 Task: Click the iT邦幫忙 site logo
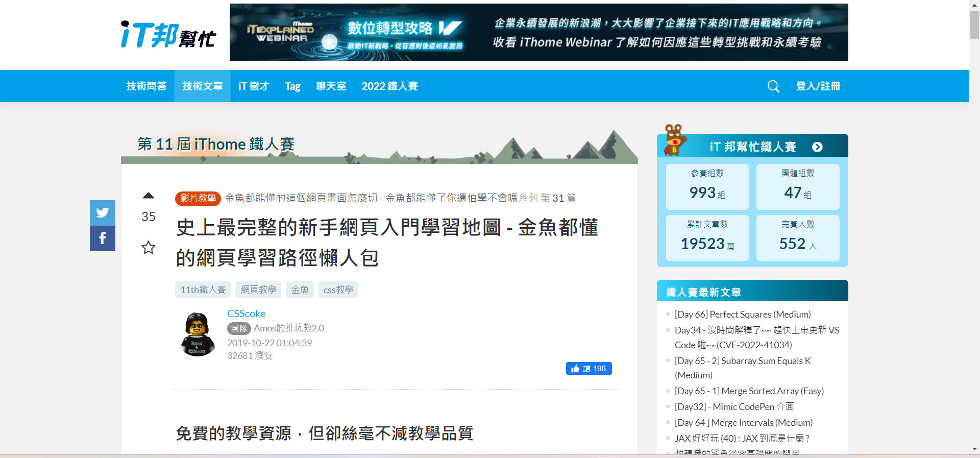[x=168, y=35]
